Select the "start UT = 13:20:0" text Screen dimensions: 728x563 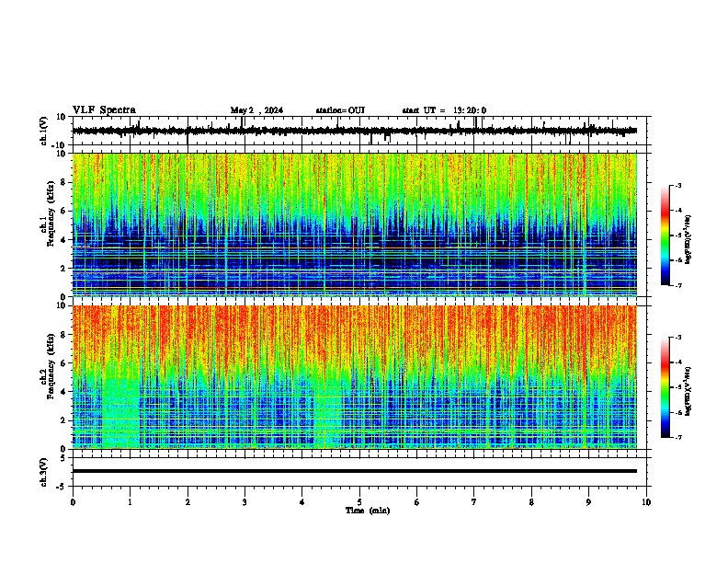point(444,110)
